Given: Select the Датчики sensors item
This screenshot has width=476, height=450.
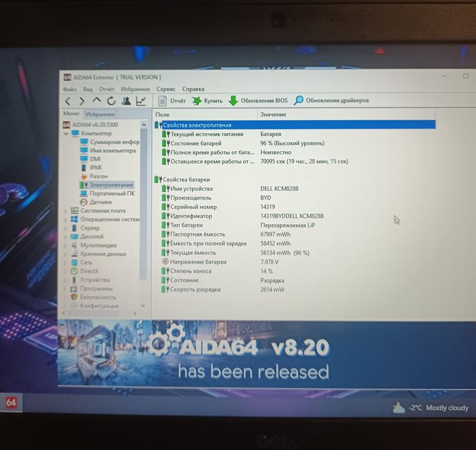Looking at the screenshot, I should [x=96, y=202].
